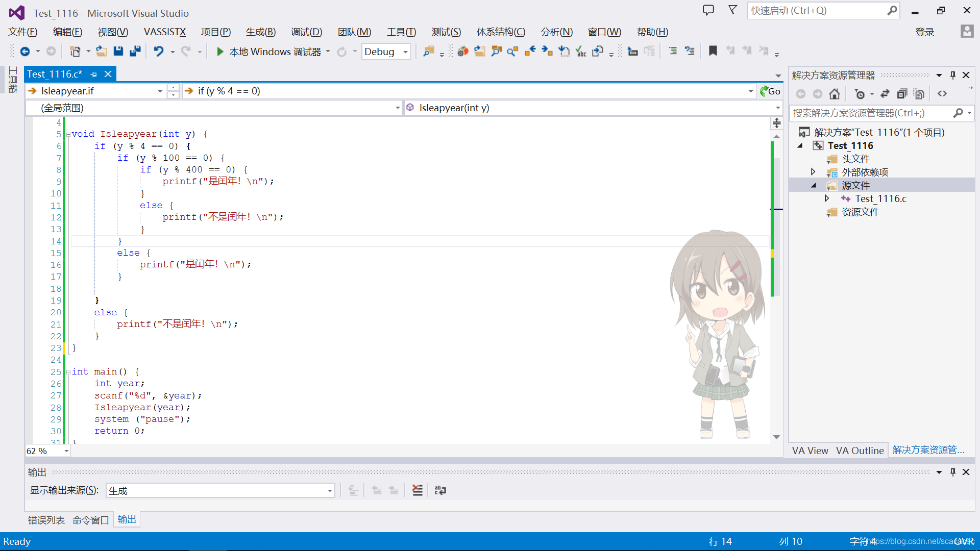980x551 pixels.
Task: Switch to the VA View tab
Action: 810,450
